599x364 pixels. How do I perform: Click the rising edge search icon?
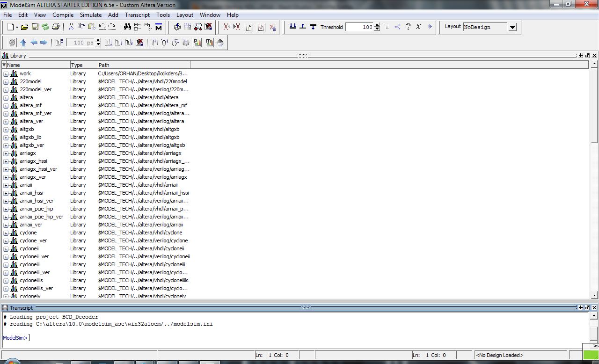tap(303, 27)
